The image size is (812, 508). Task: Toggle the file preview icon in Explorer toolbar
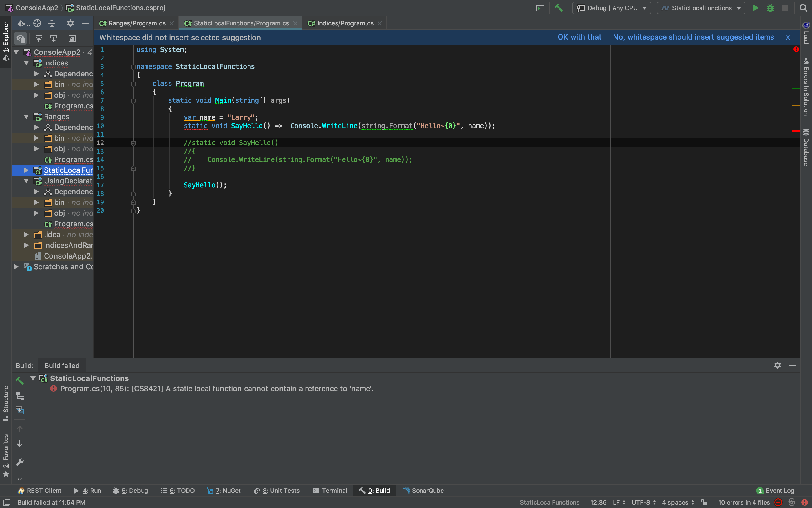point(72,39)
